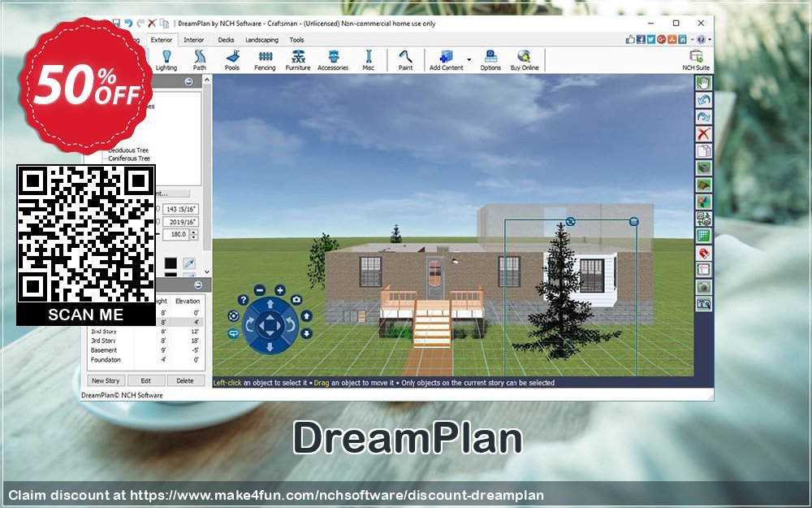The height and width of the screenshot is (508, 812).
Task: Open the Options dialog
Action: coord(490,60)
